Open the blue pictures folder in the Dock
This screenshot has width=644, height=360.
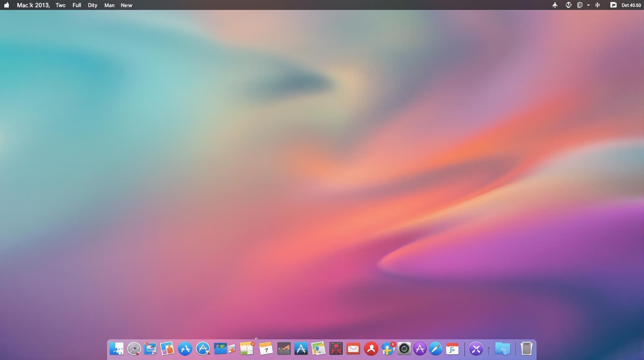pos(220,349)
